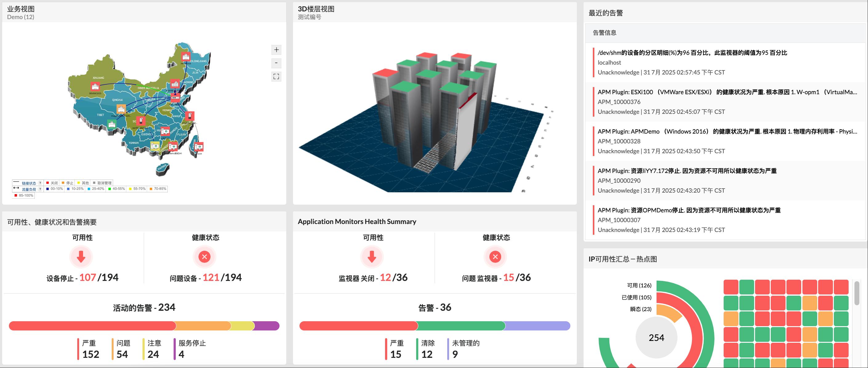The image size is (868, 368).
Task: Open application monitors health status icon
Action: [495, 257]
